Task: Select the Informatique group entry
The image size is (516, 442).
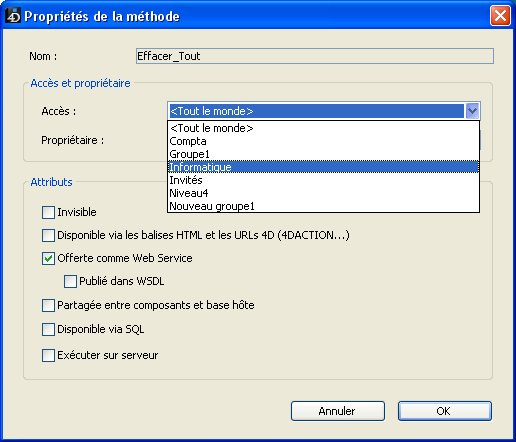Action: click(323, 167)
